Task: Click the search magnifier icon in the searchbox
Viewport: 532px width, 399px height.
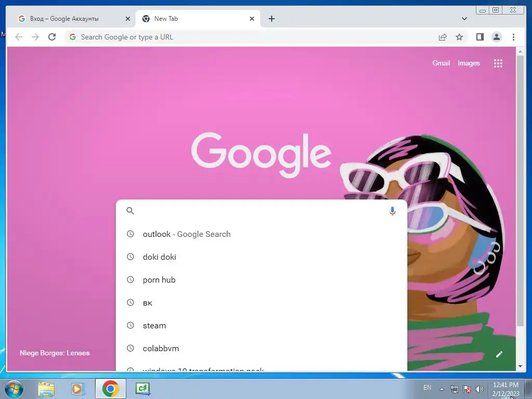Action: coord(130,211)
